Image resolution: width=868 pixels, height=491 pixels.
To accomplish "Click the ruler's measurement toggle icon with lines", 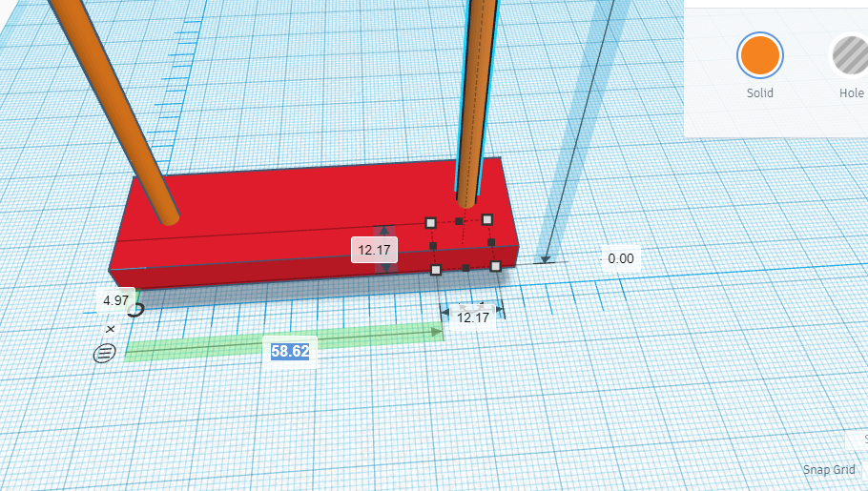I will [105, 353].
